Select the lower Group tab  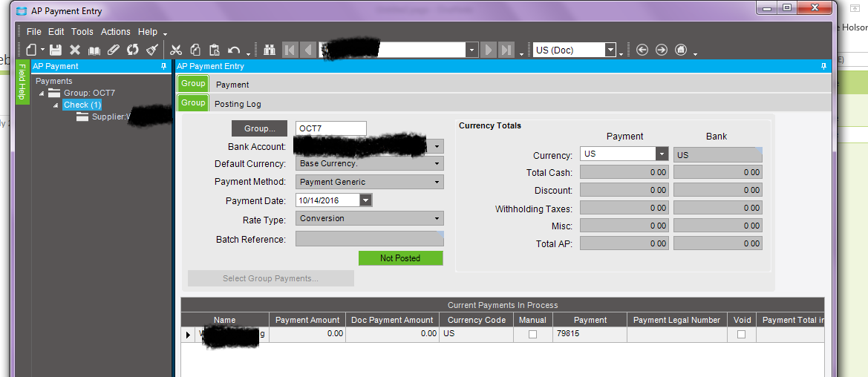coord(193,102)
